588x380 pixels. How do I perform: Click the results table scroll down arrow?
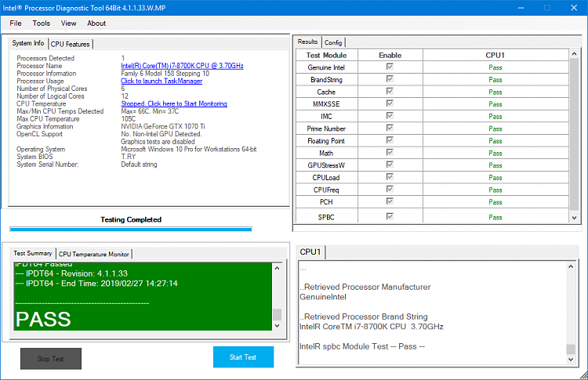(x=574, y=217)
